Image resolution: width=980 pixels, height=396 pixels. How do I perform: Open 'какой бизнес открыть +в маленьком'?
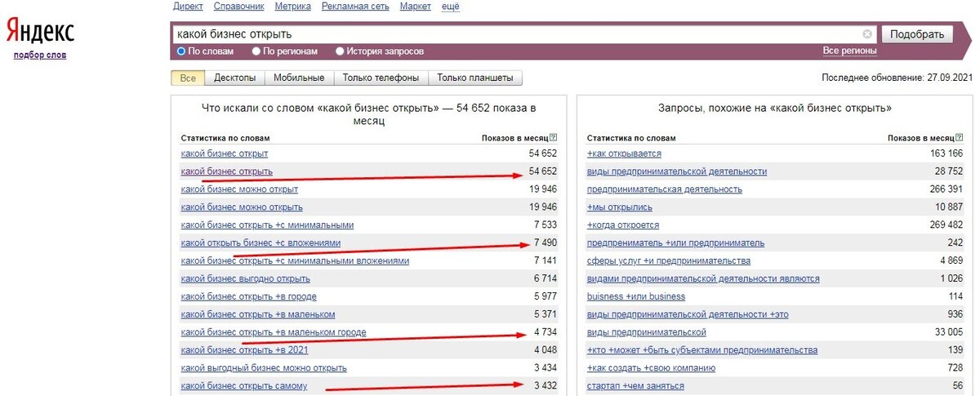[x=258, y=314]
